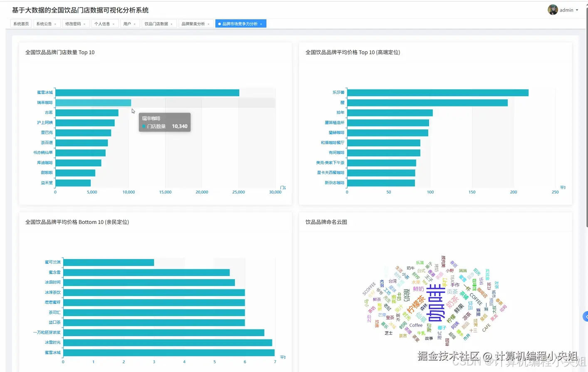Close the 饮品门店数据 tab x icon

[171, 24]
